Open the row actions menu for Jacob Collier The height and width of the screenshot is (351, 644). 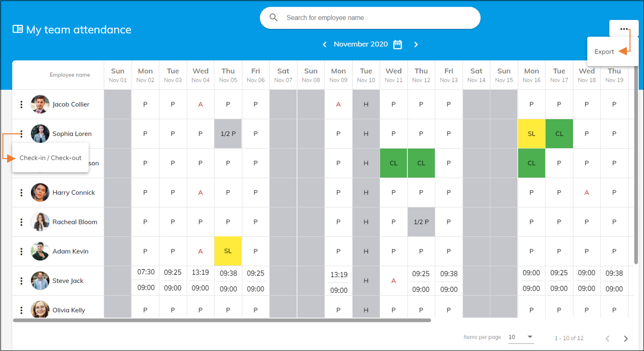click(x=21, y=104)
